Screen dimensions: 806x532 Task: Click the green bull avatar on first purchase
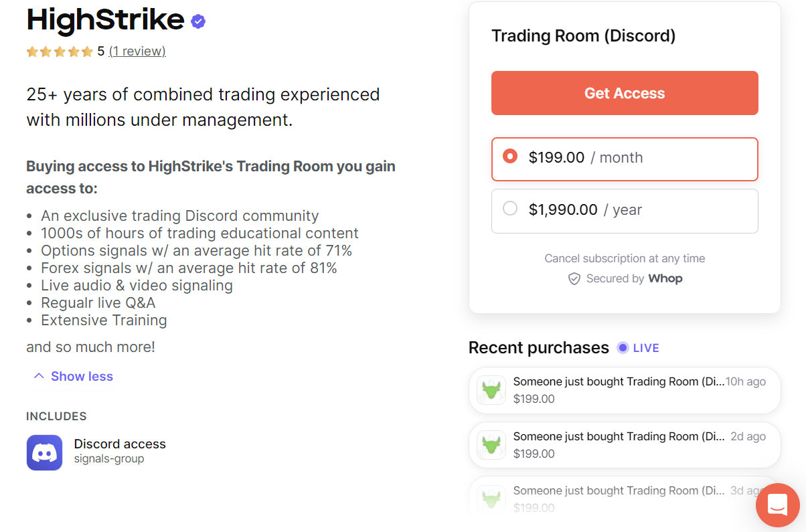pos(491,389)
